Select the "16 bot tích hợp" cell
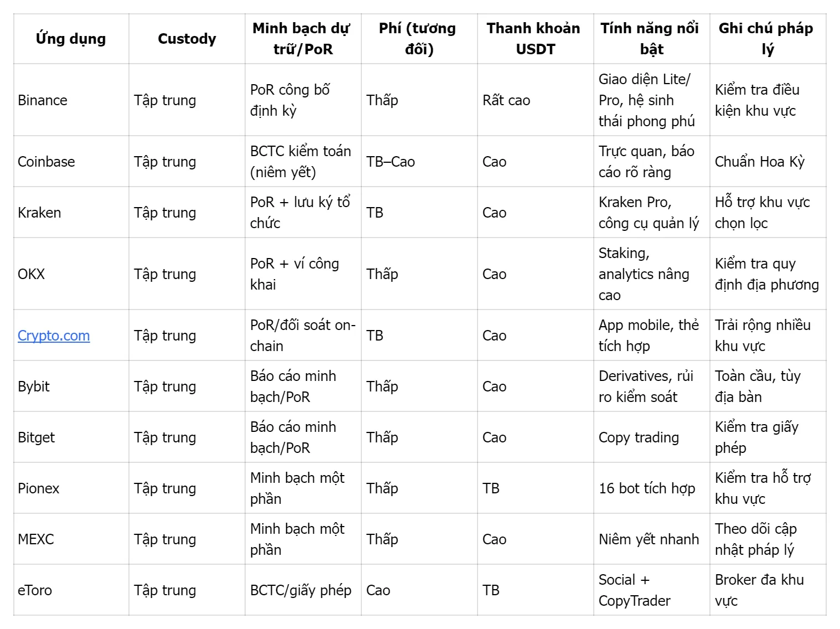The image size is (840, 629). (x=647, y=488)
